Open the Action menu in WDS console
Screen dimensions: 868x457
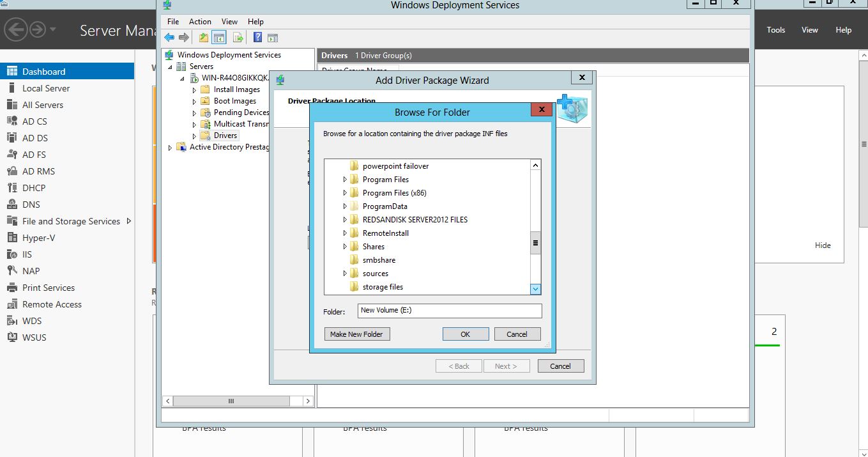(x=200, y=22)
